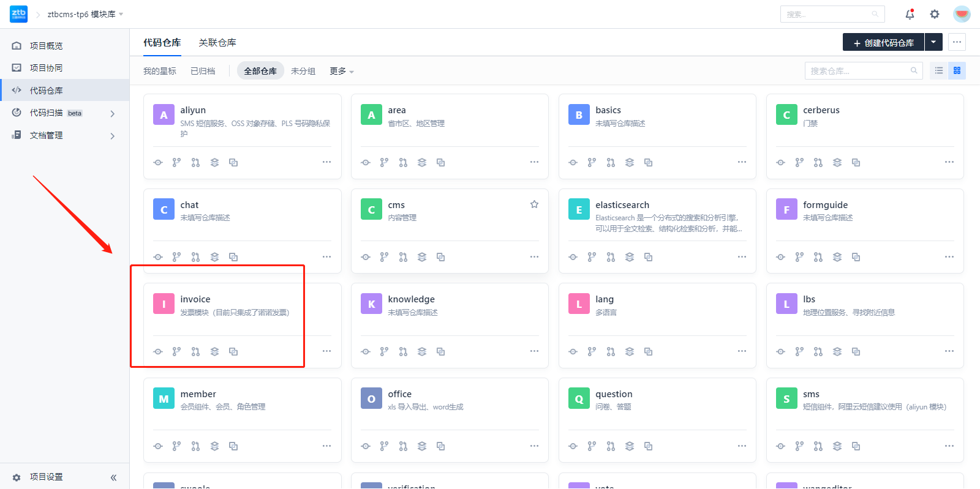Screen dimensions: 980x489
Task: Open ztbcms-tp6 模块库 project dropdown
Action: click(x=85, y=14)
